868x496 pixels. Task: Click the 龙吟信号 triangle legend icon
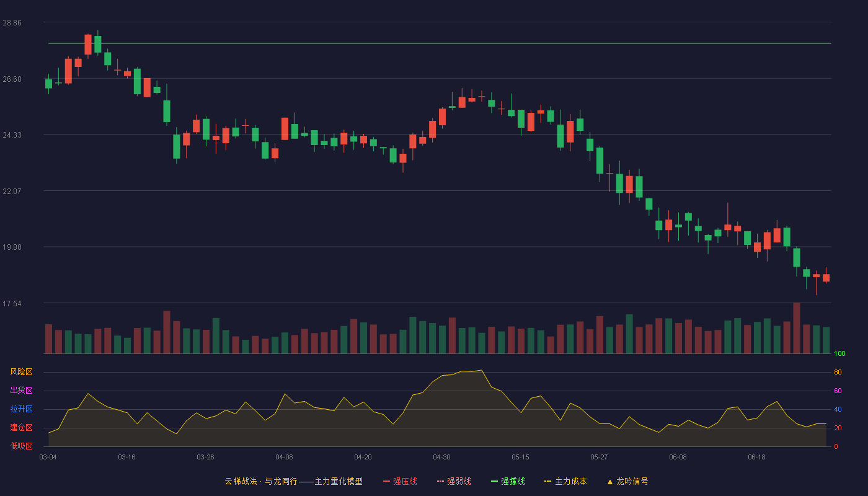(609, 482)
